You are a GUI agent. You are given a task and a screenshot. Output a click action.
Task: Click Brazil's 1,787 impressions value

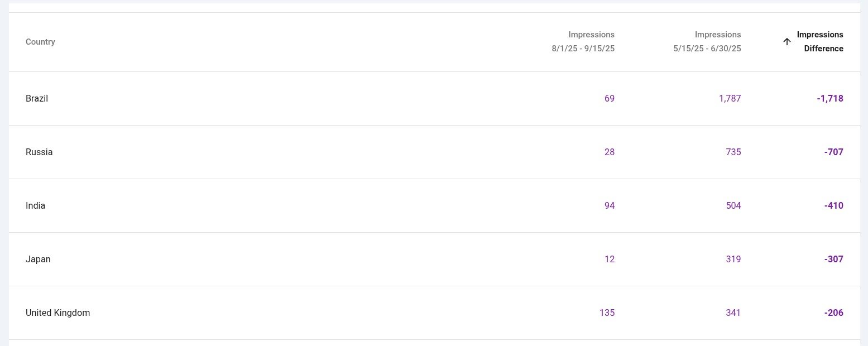point(730,99)
